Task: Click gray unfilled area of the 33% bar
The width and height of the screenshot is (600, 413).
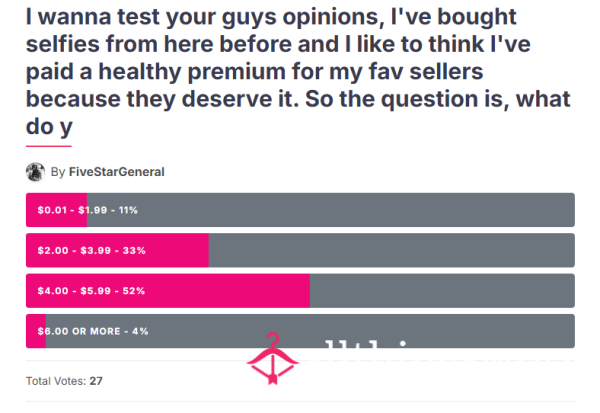Action: point(391,250)
